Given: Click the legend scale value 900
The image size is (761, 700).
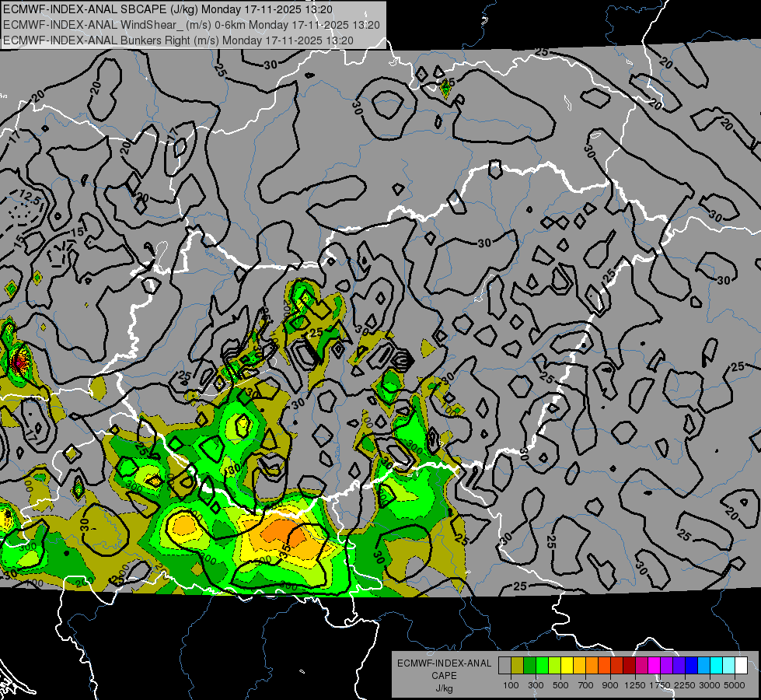Looking at the screenshot, I should click(x=610, y=685).
